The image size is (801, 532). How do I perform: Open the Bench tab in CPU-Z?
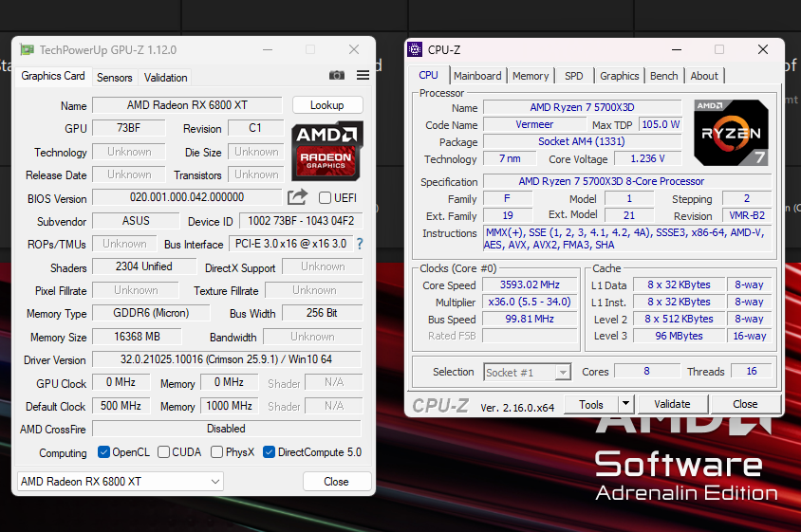point(664,76)
